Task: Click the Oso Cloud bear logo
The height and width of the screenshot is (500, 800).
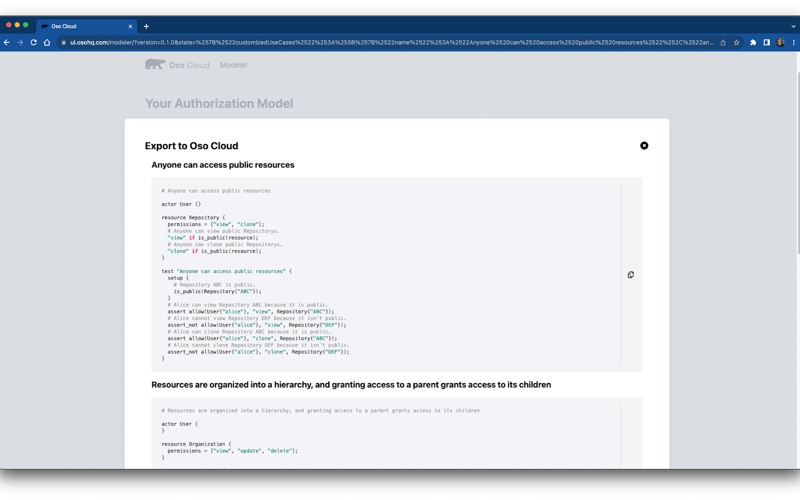Action: tap(155, 64)
